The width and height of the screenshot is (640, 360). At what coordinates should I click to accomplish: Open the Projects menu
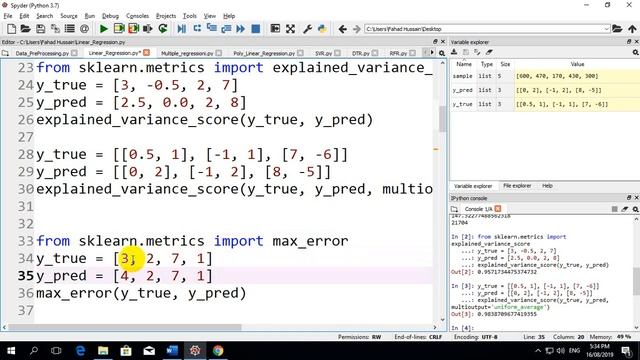(166, 16)
